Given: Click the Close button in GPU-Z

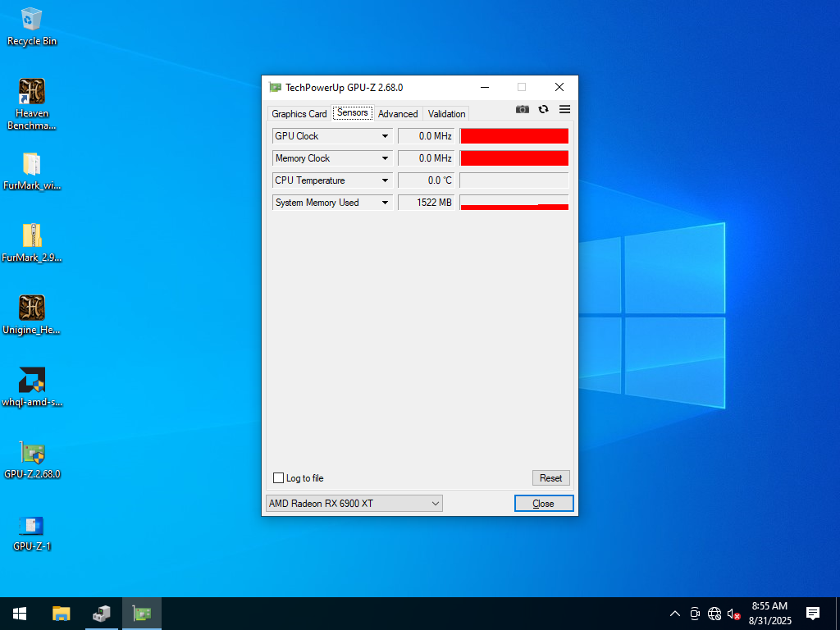Looking at the screenshot, I should click(544, 503).
